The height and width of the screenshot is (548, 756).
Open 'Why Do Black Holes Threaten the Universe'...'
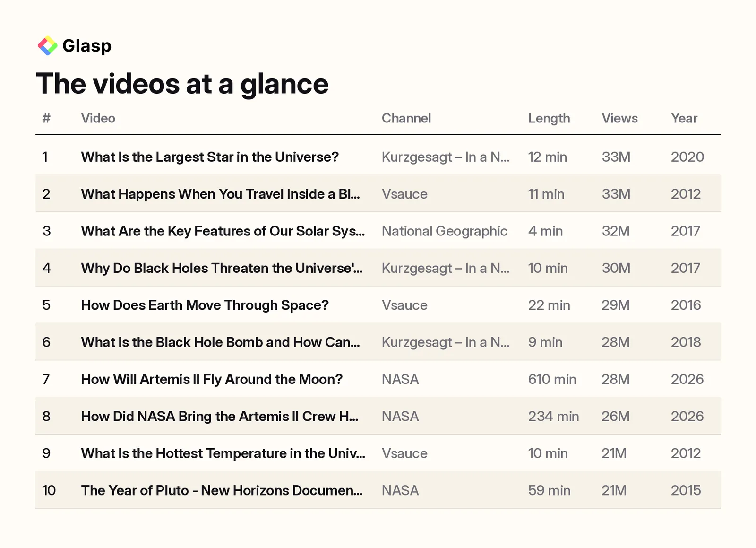pyautogui.click(x=222, y=268)
